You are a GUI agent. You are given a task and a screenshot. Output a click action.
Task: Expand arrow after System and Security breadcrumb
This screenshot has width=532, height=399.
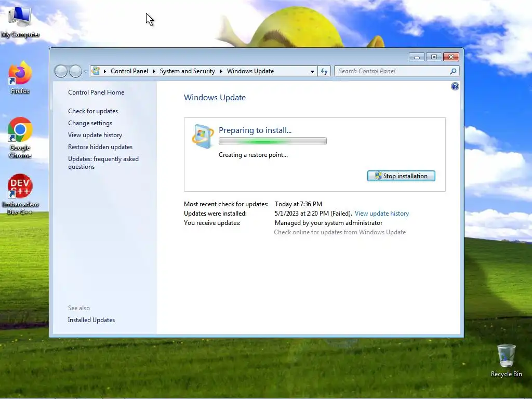pyautogui.click(x=221, y=71)
